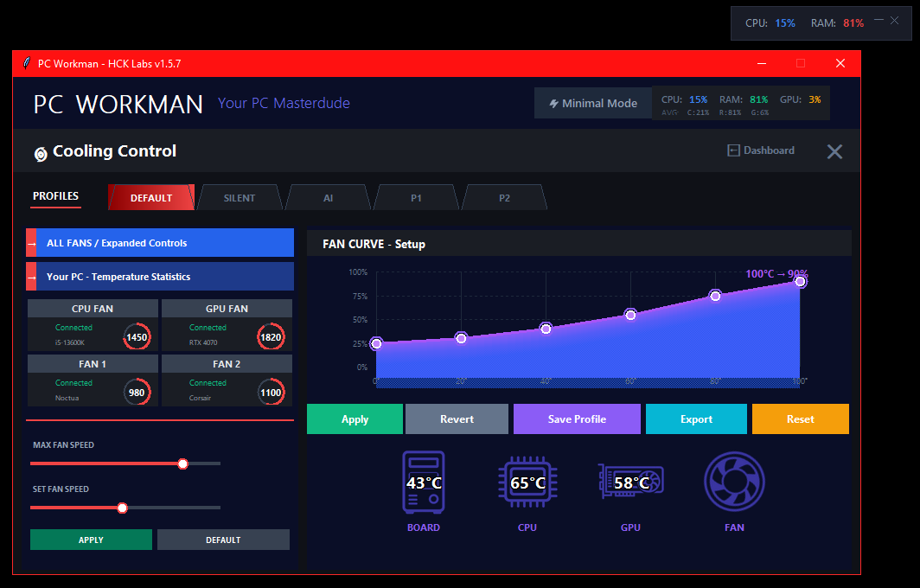Open Your PC - Temperature Statistics panel
The height and width of the screenshot is (588, 920).
click(160, 276)
